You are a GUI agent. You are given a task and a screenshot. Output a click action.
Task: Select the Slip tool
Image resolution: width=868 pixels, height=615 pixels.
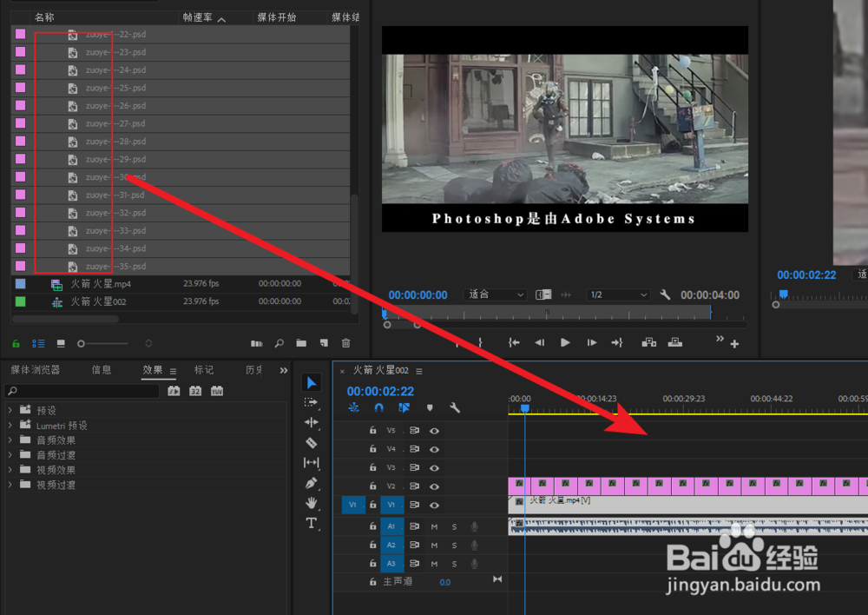pyautogui.click(x=311, y=462)
